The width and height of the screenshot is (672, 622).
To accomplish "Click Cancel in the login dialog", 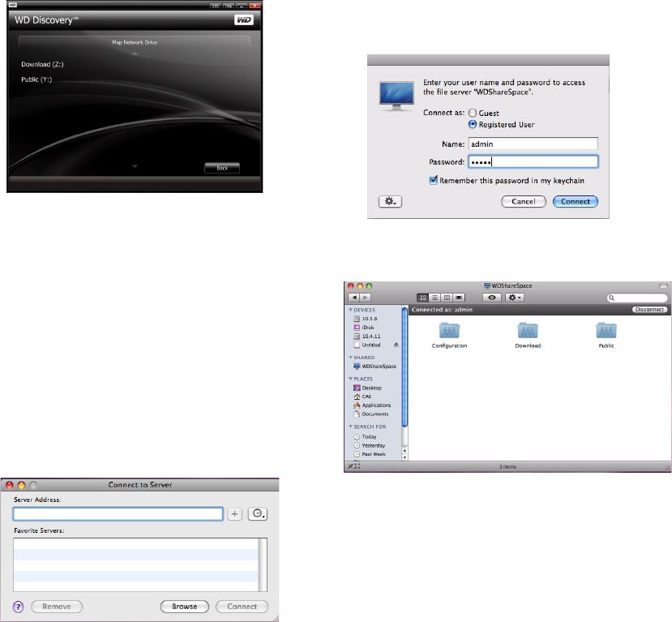I will click(524, 201).
